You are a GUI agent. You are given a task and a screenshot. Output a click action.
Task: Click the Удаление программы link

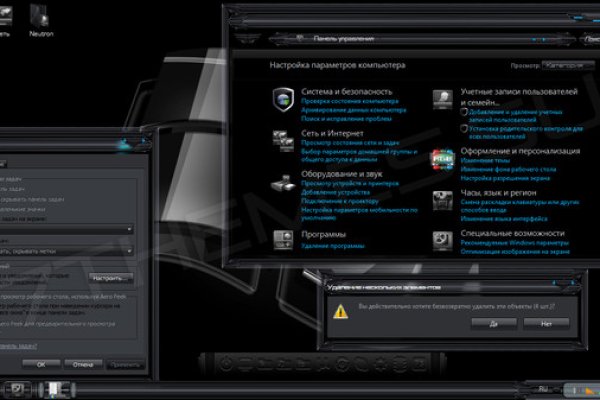point(330,246)
